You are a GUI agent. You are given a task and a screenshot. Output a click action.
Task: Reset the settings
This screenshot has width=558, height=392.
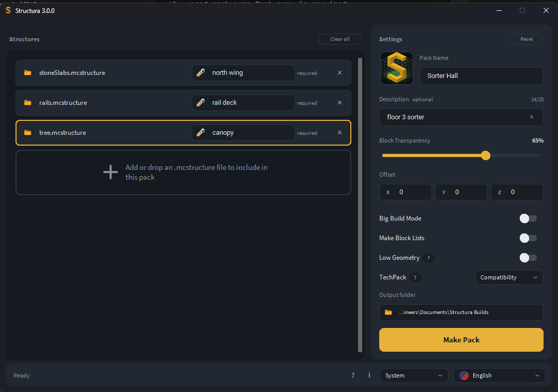tap(526, 39)
